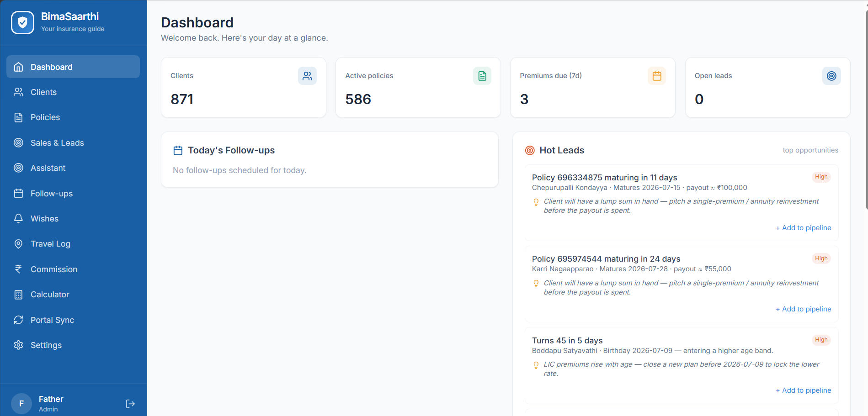
Task: Go to the Policies section
Action: pos(73,117)
